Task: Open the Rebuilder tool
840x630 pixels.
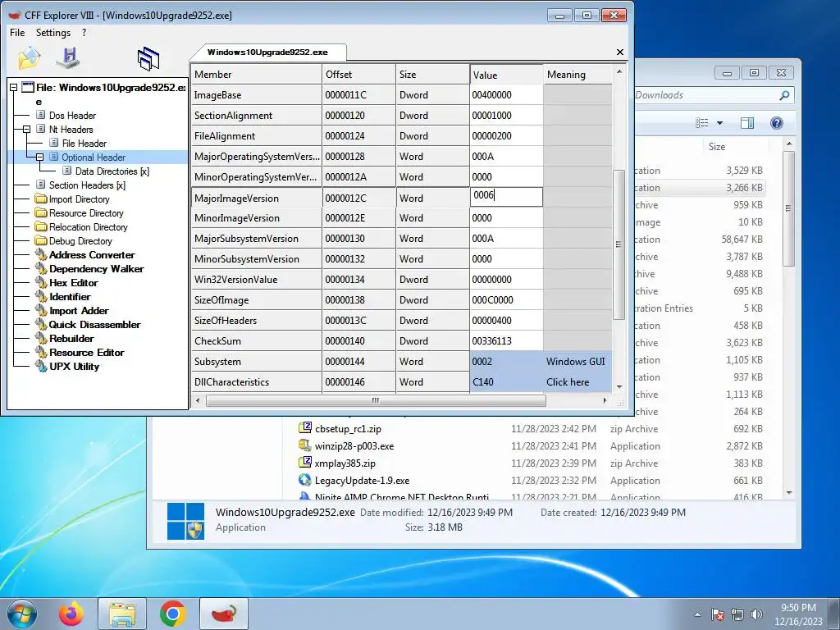Action: coord(71,338)
